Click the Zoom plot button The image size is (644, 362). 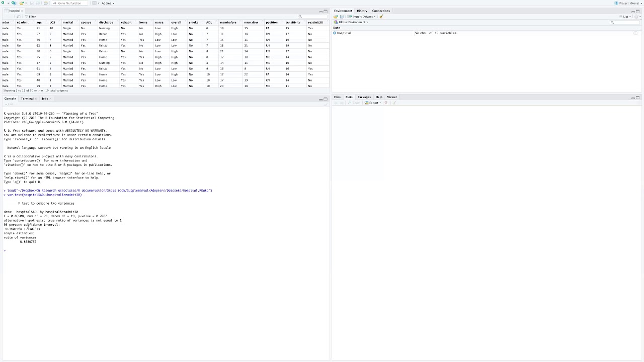[354, 103]
